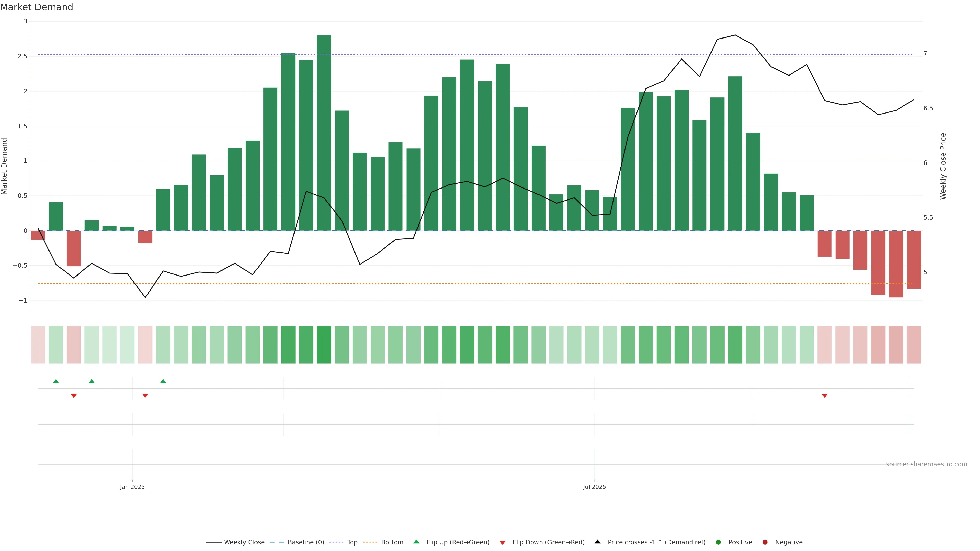Click the first green flip-up triangle marker
This screenshot has height=551, width=980.
(56, 381)
